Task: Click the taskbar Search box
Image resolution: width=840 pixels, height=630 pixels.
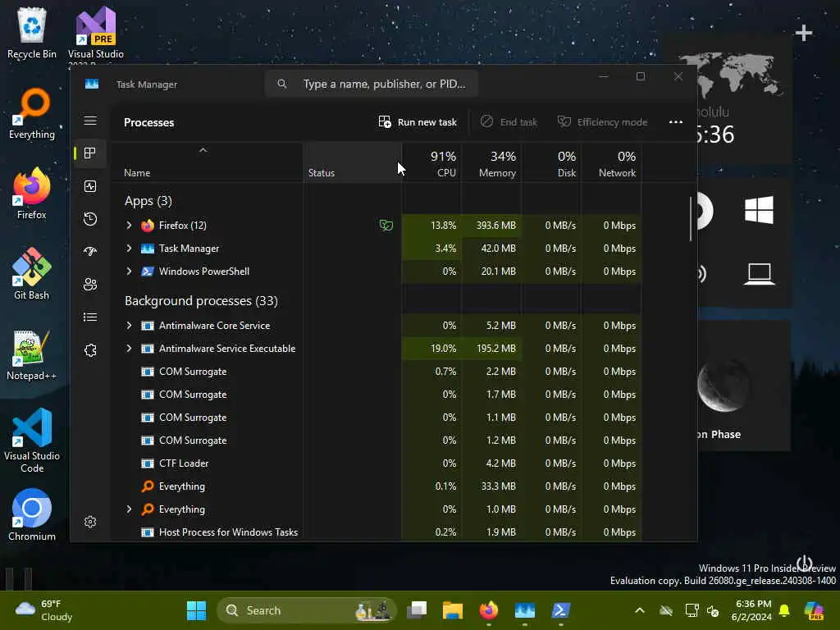Action: [x=307, y=610]
